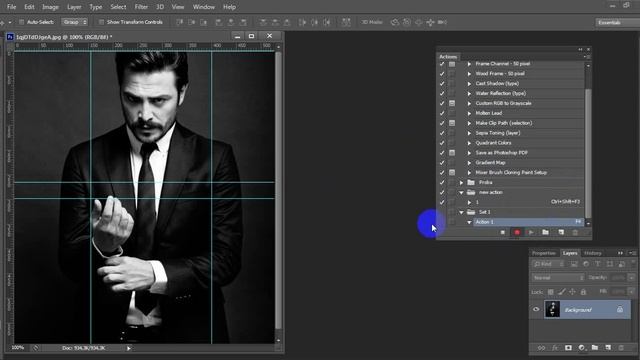Switch to the Properties tab

[x=544, y=253]
